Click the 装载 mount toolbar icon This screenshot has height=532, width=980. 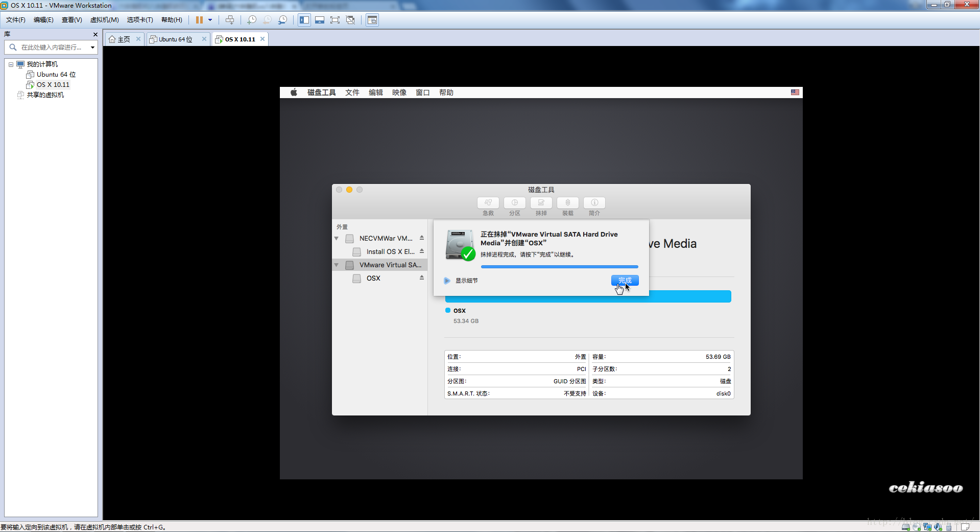pos(568,203)
